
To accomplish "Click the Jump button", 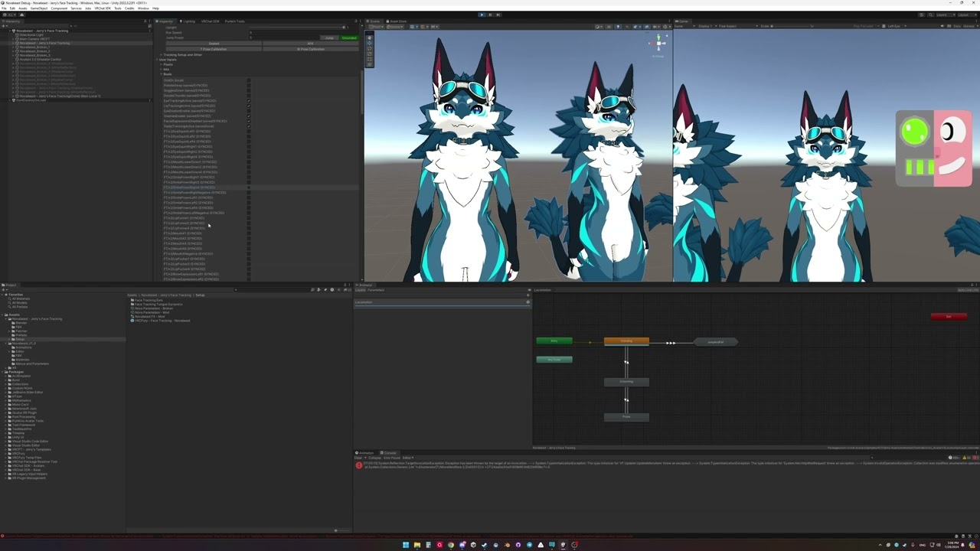I will pyautogui.click(x=329, y=37).
